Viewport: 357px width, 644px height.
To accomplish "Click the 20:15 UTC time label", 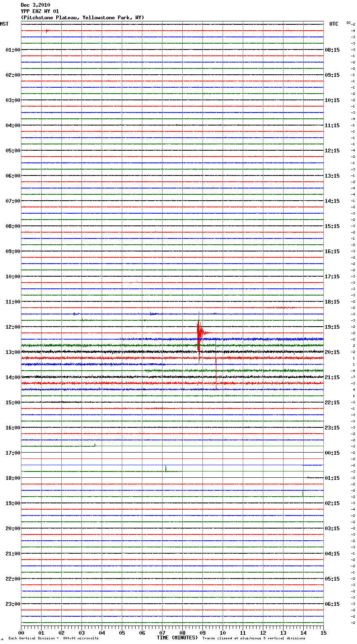I will (332, 352).
